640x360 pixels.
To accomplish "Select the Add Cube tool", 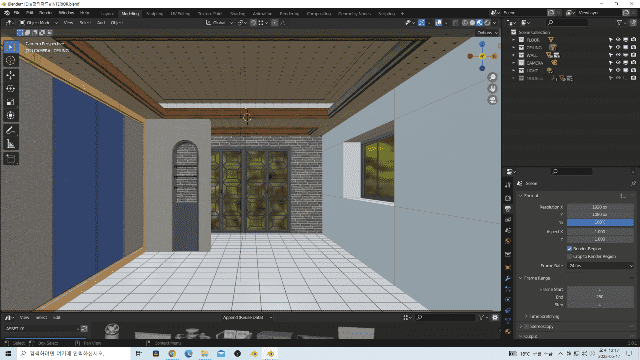I will point(11,158).
